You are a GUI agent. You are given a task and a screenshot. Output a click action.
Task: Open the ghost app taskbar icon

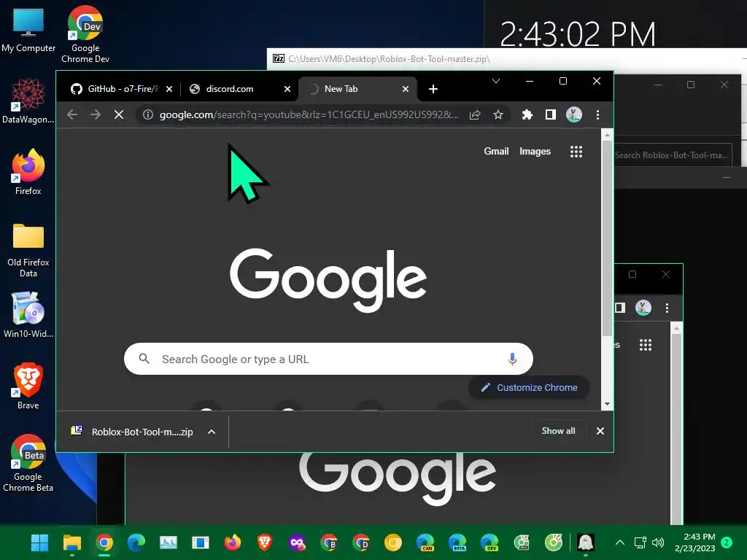(x=586, y=542)
